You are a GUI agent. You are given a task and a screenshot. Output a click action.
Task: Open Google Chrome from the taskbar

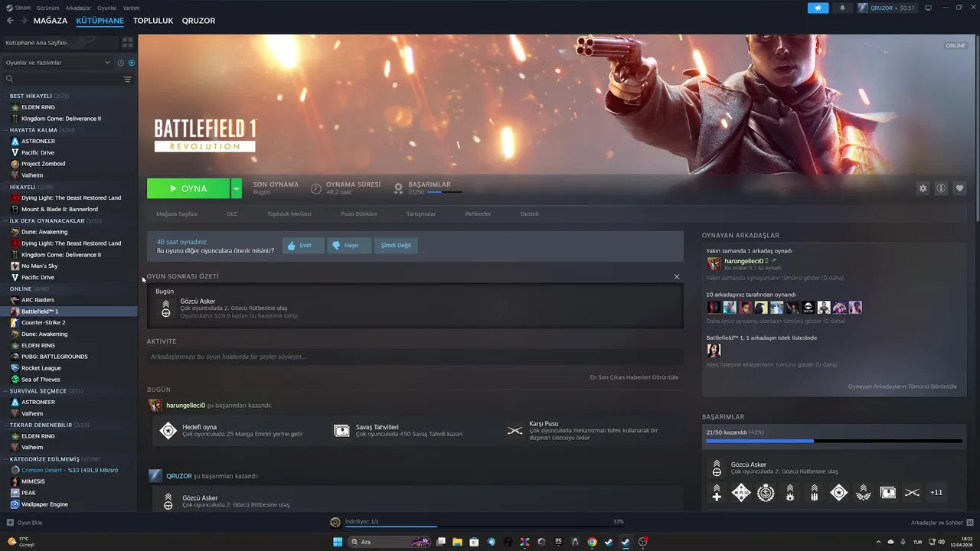(592, 542)
